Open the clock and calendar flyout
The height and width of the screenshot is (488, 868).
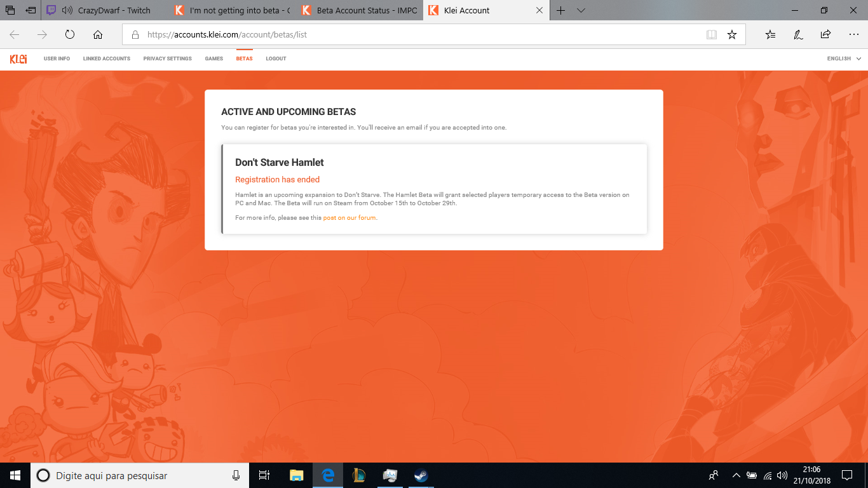pyautogui.click(x=811, y=475)
